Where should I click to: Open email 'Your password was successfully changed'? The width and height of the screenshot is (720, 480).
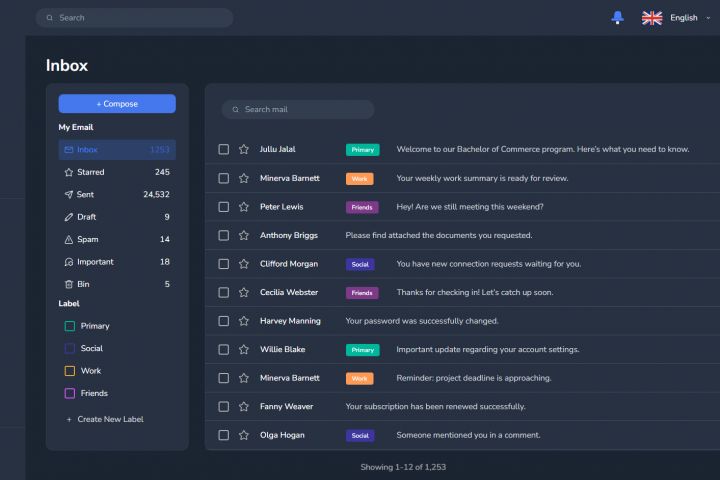(422, 321)
